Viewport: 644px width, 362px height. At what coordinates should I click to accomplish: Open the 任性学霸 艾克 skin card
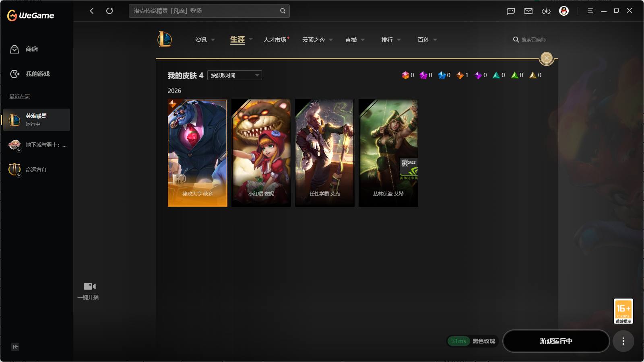(325, 153)
